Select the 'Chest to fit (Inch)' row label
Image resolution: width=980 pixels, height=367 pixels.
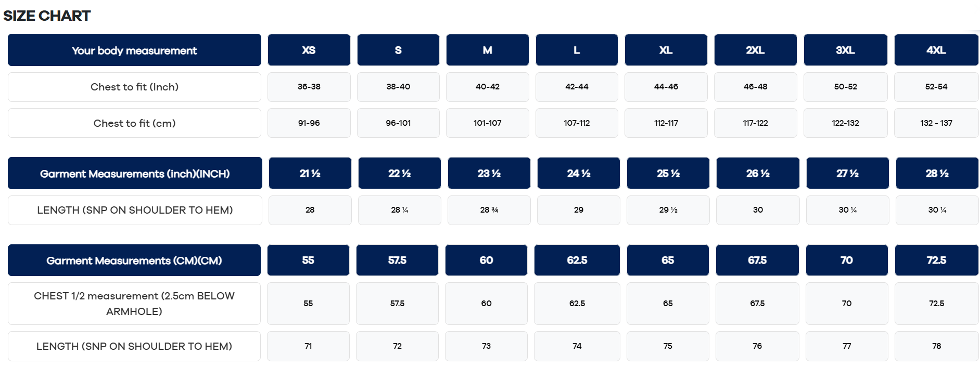tap(134, 87)
